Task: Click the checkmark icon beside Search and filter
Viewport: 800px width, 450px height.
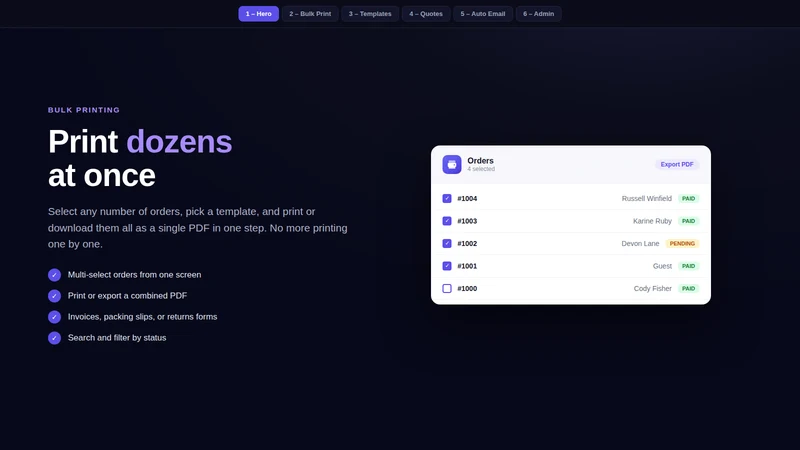Action: click(x=55, y=338)
